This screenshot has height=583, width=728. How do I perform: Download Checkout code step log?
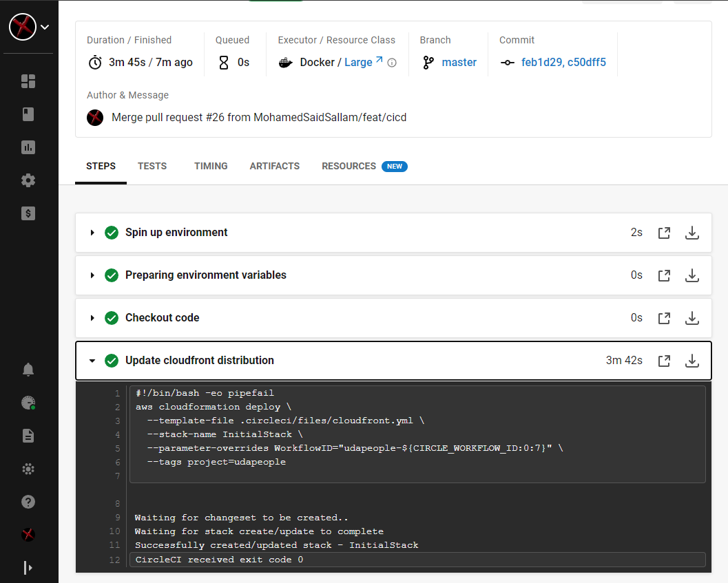[x=692, y=318]
